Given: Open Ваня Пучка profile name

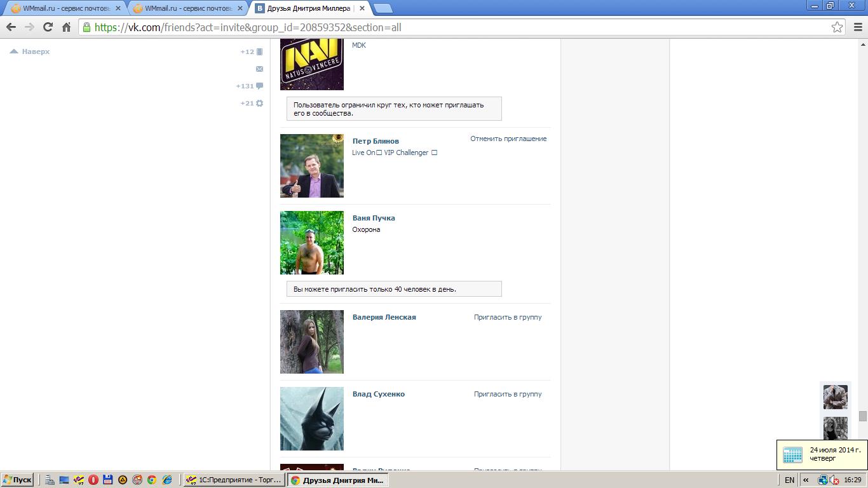Looking at the screenshot, I should (x=374, y=218).
